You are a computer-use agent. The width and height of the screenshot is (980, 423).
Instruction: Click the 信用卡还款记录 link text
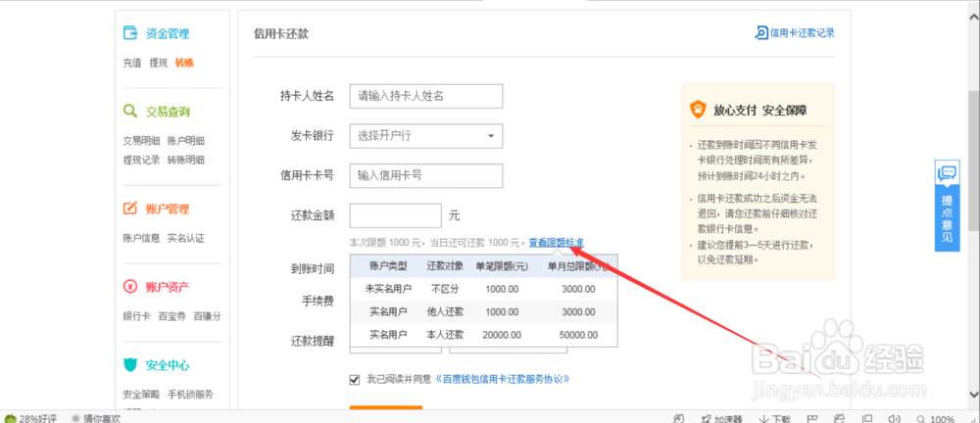point(802,33)
